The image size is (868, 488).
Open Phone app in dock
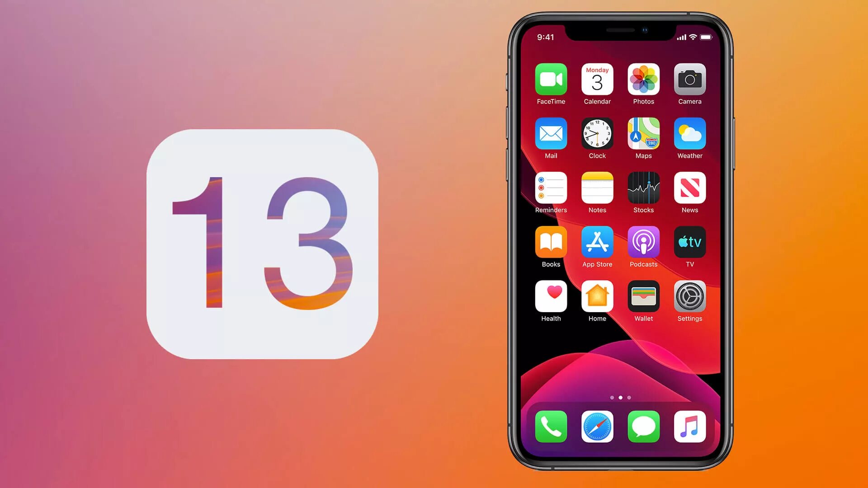point(550,426)
